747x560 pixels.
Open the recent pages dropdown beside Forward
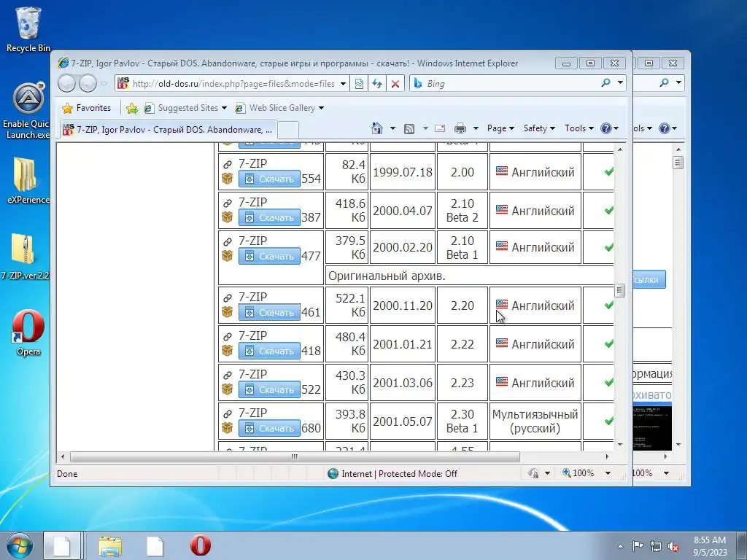pyautogui.click(x=104, y=84)
